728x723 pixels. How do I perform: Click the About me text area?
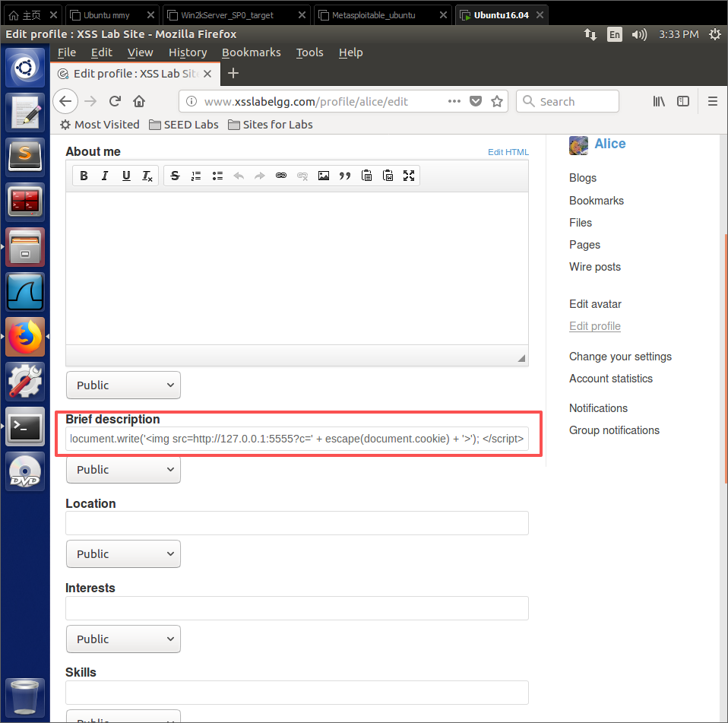[x=296, y=268]
